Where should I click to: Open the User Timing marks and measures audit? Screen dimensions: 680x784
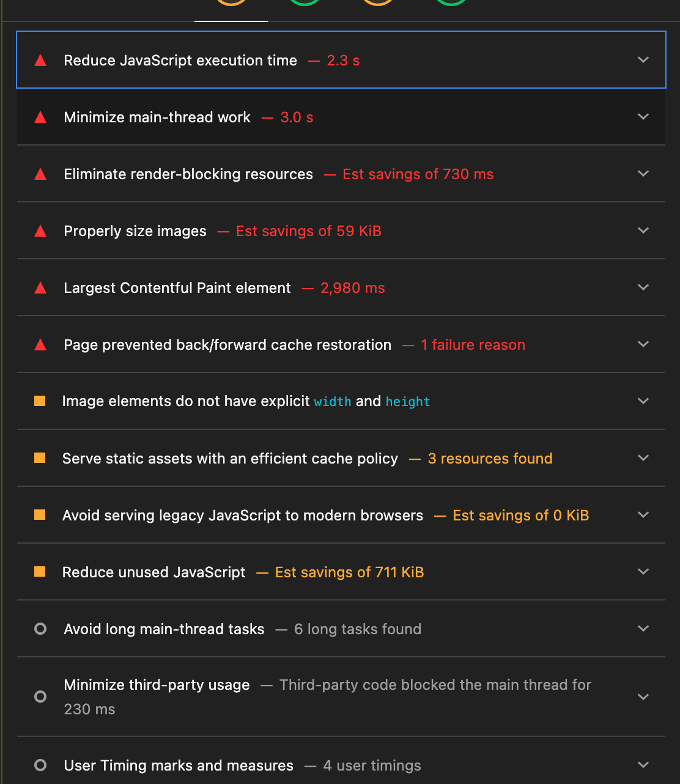coord(643,764)
